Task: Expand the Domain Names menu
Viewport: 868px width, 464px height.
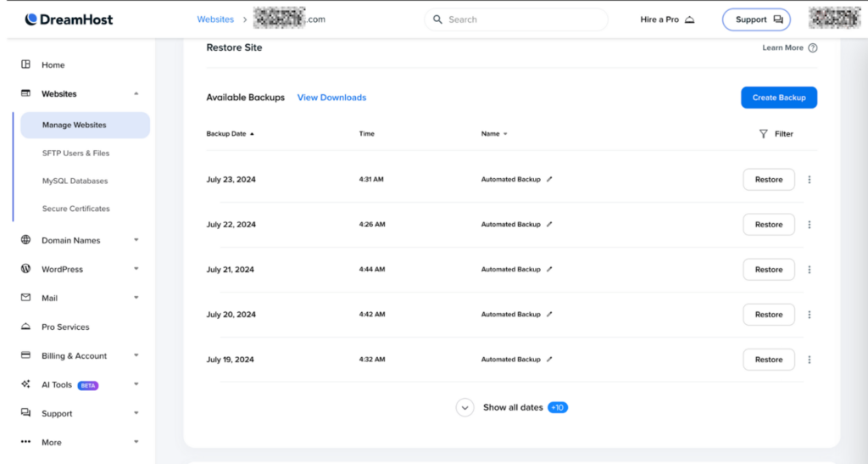Action: [x=136, y=241]
